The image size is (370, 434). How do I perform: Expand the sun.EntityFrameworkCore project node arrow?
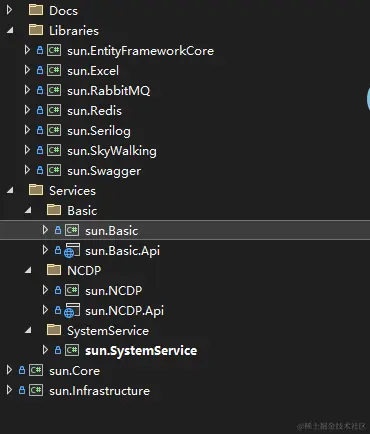coord(27,50)
